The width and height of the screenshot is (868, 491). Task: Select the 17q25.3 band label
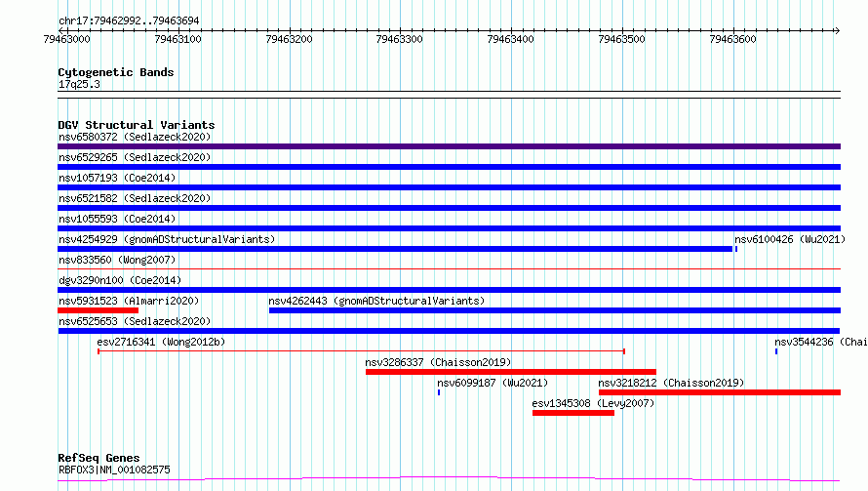79,84
